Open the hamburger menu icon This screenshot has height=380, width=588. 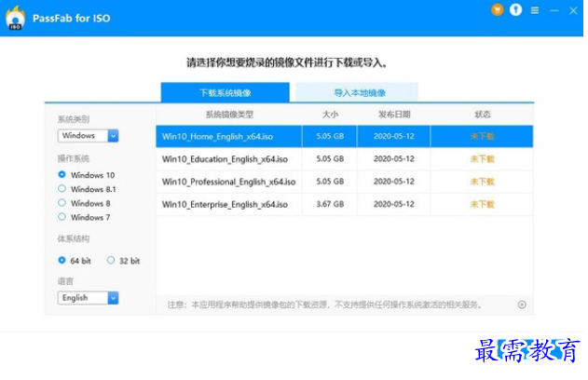click(x=535, y=10)
